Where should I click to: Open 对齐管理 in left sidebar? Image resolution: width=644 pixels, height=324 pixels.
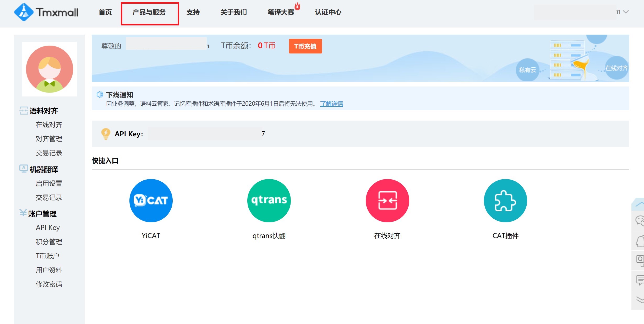(x=49, y=139)
